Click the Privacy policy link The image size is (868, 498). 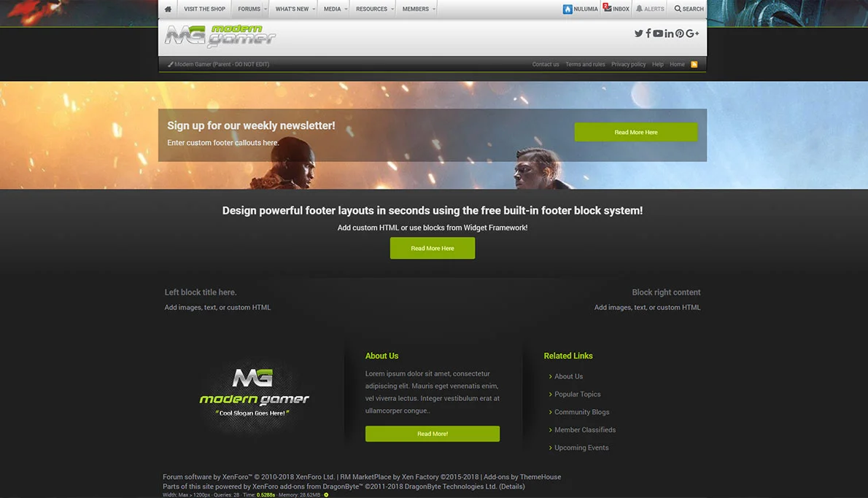tap(628, 64)
